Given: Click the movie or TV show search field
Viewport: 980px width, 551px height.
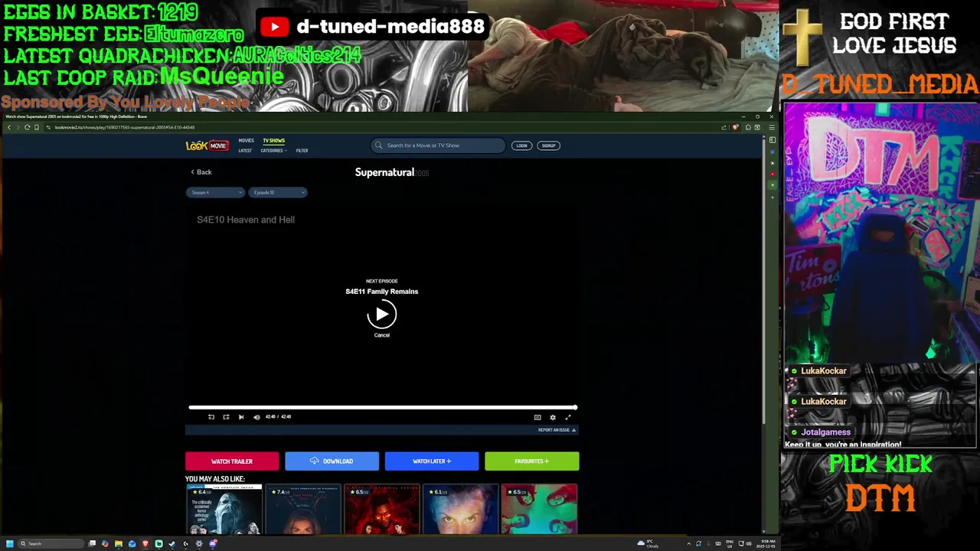Looking at the screenshot, I should (438, 145).
